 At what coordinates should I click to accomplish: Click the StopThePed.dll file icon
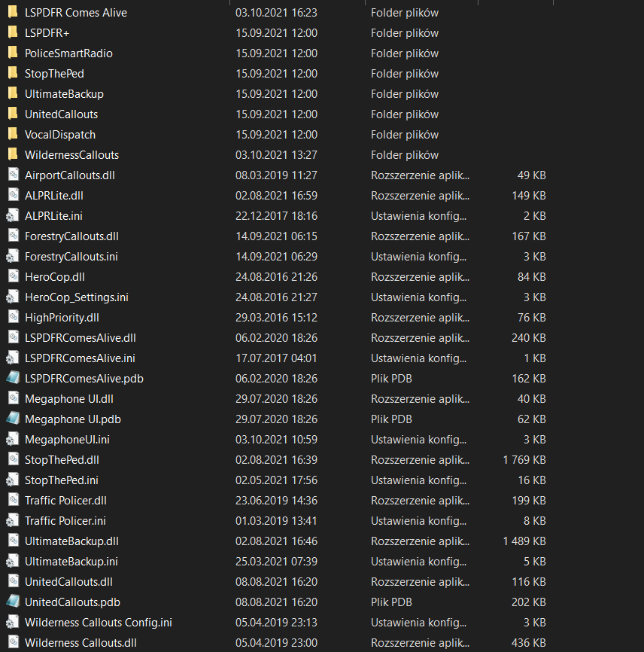click(x=13, y=459)
